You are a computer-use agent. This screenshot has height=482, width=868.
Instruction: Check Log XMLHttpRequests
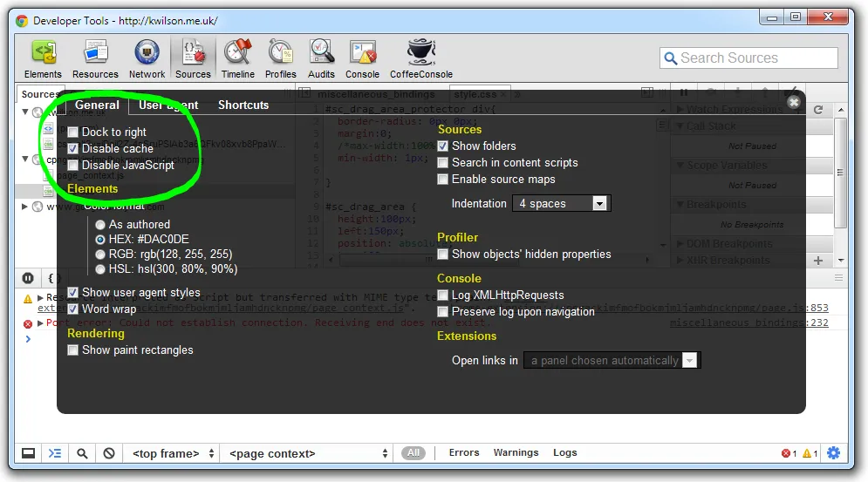442,295
